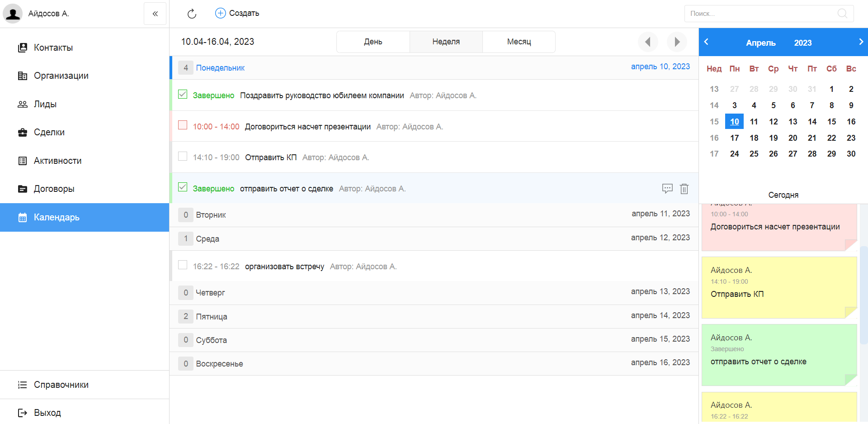
Task: Check the Договориться насчет презентации task checkbox
Action: (x=183, y=125)
